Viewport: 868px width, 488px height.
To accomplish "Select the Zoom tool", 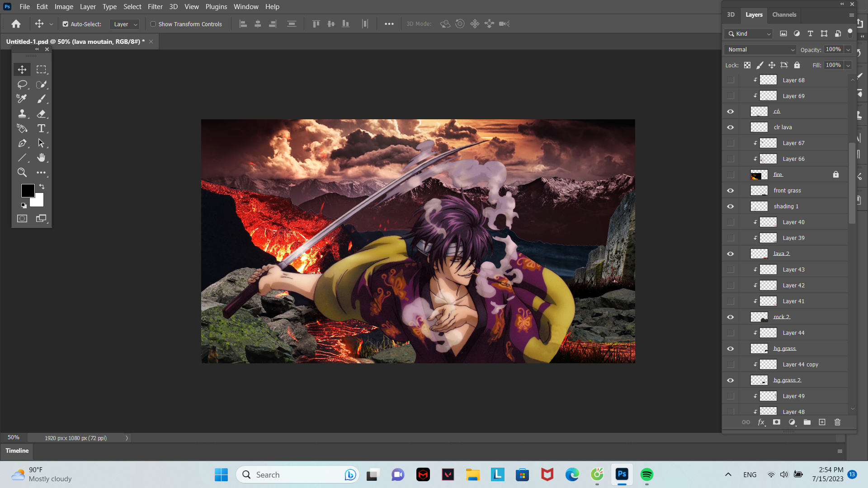I will point(22,173).
